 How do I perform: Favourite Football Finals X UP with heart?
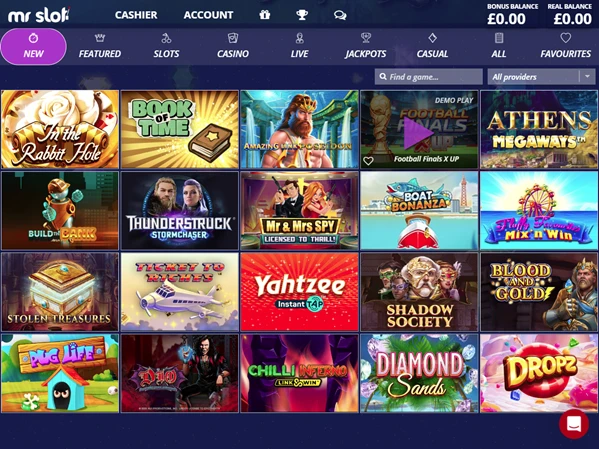point(368,161)
